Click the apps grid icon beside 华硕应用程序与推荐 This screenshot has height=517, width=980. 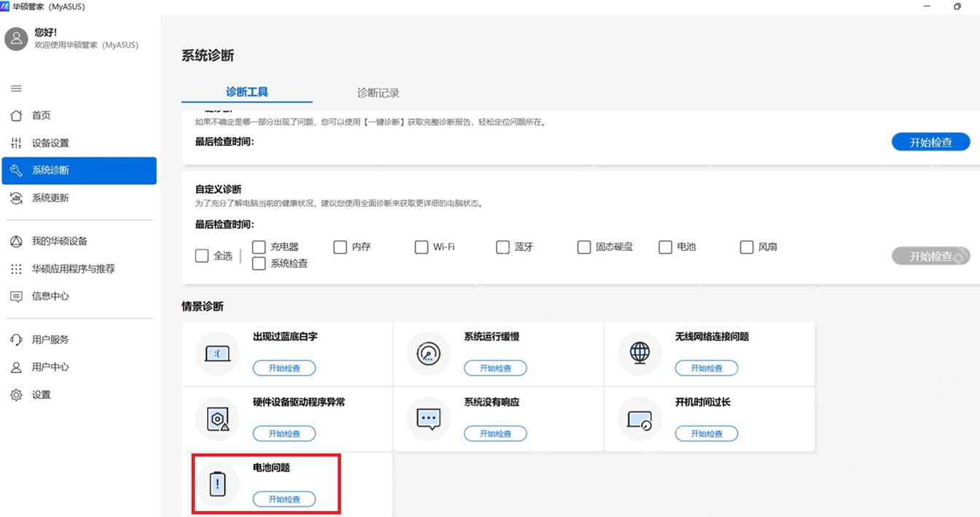tap(16, 269)
